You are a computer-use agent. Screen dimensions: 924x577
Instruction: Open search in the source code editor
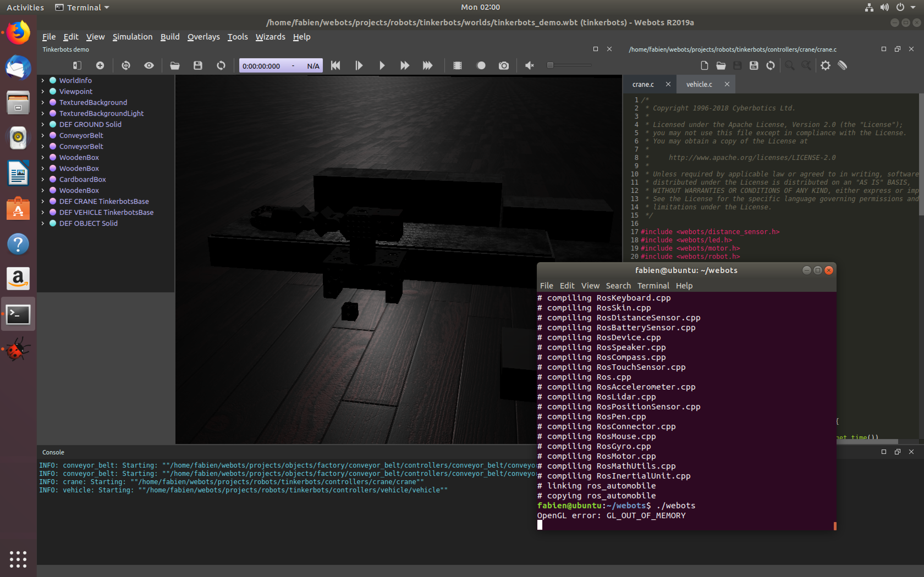pos(790,65)
